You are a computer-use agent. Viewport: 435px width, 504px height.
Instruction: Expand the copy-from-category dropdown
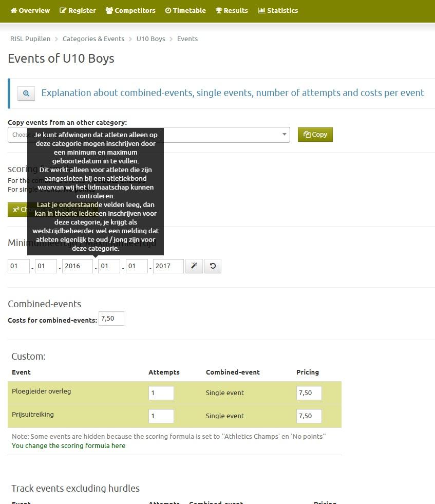[x=284, y=135]
